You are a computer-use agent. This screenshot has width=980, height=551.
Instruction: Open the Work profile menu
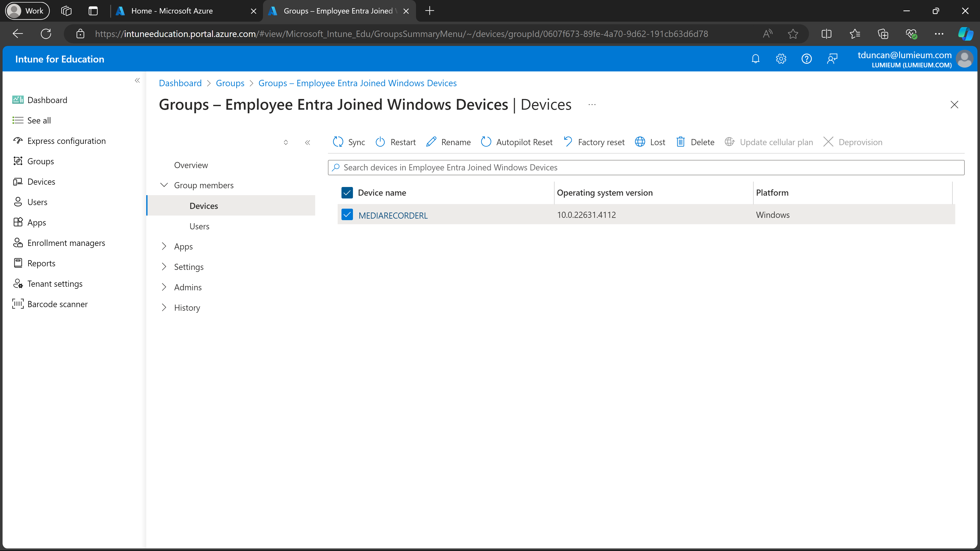click(x=27, y=11)
